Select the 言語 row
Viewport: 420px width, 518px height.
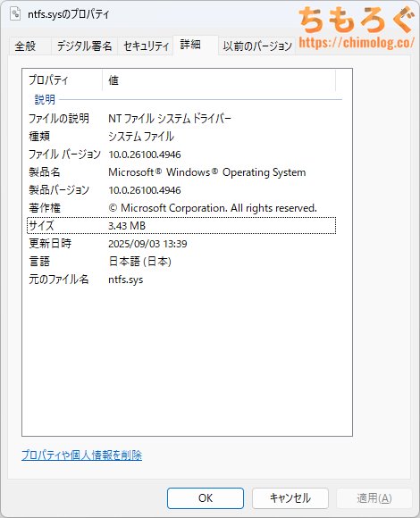pos(181,262)
